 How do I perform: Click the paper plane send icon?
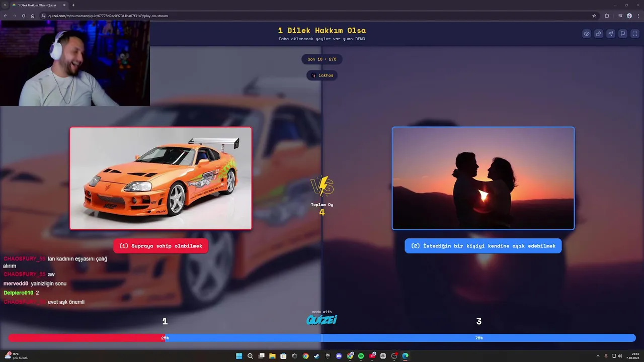(x=611, y=34)
